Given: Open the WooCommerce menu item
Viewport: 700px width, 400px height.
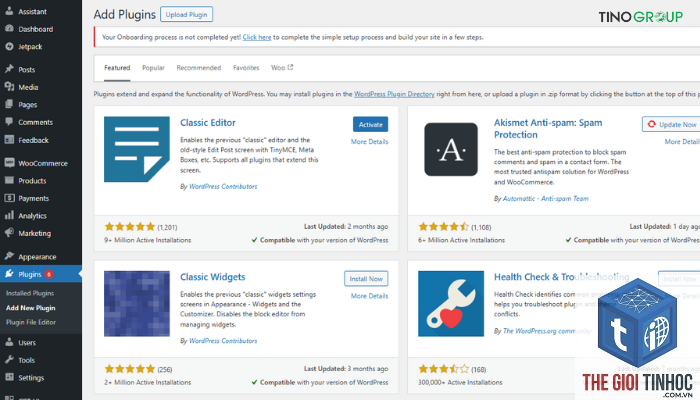Looking at the screenshot, I should pos(41,163).
